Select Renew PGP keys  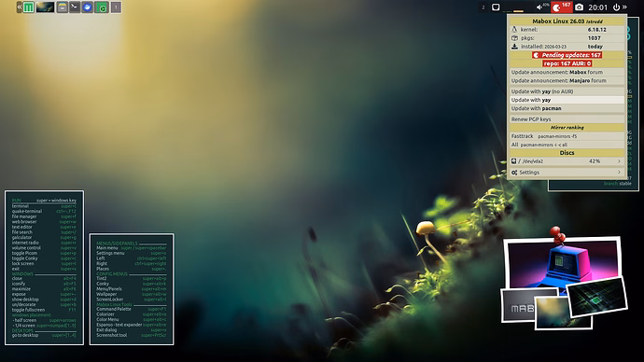pos(567,119)
